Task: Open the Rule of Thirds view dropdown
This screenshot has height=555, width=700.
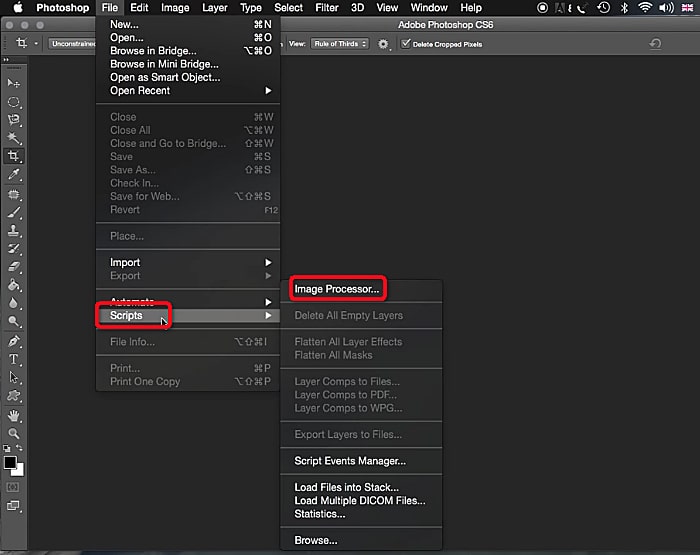Action: (340, 44)
